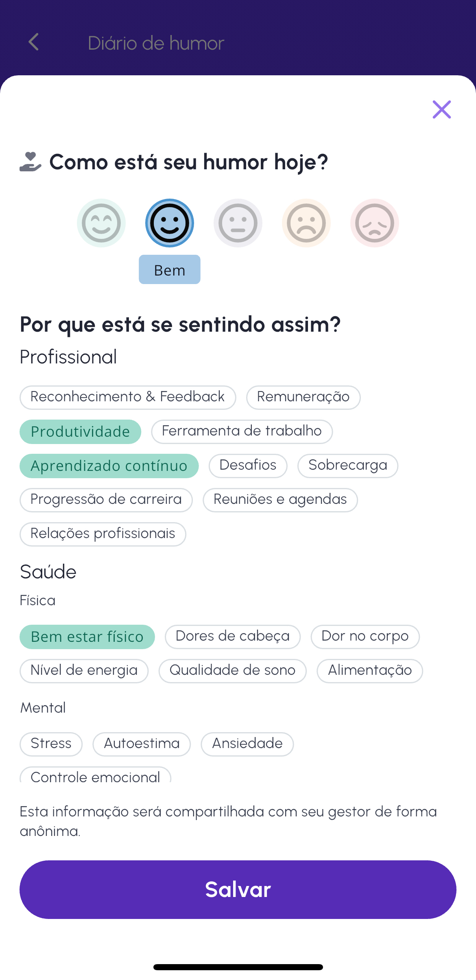Unselect the Bem estar físico chip
Screen dimensions: 476x980
point(87,637)
